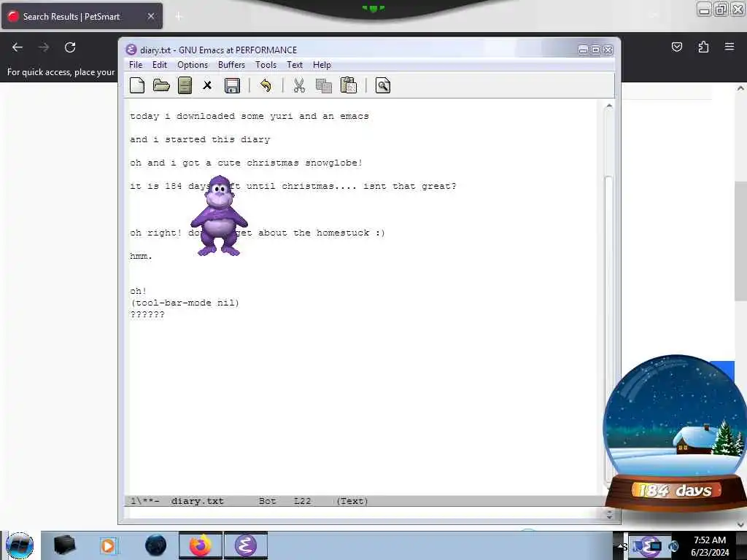The image size is (747, 560).
Task: Kill the buffer with the X toolbar icon
Action: point(207,86)
